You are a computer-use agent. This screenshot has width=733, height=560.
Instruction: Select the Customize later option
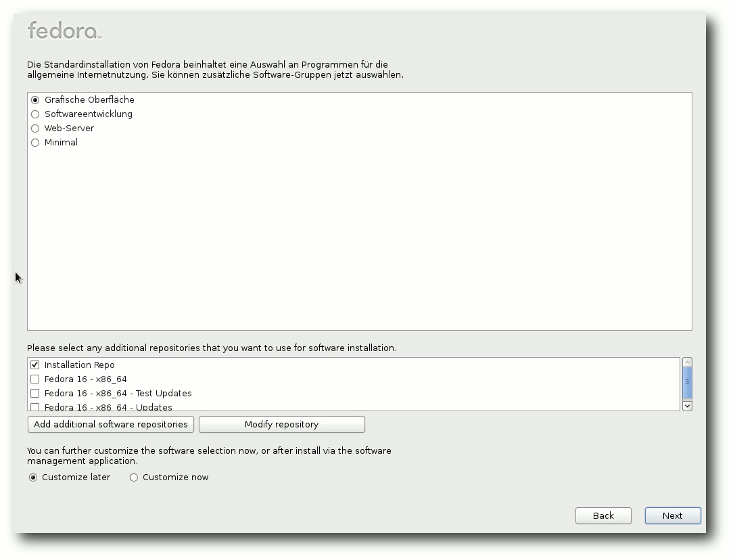(x=33, y=477)
